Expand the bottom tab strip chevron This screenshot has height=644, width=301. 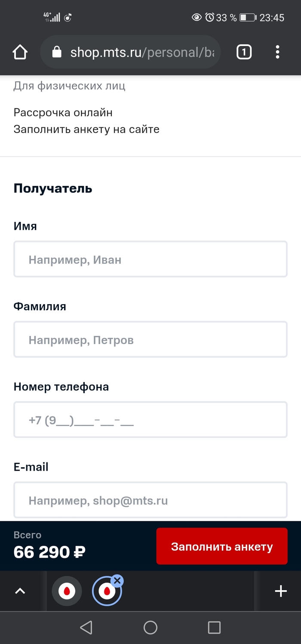[20, 591]
